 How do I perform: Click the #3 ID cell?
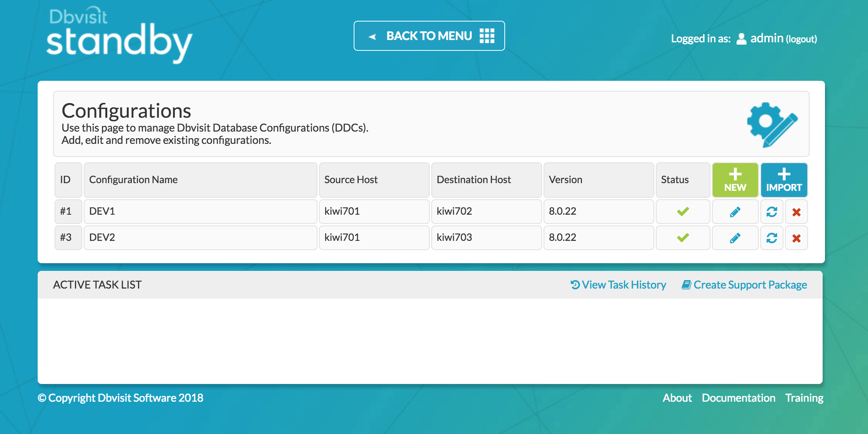coord(68,237)
